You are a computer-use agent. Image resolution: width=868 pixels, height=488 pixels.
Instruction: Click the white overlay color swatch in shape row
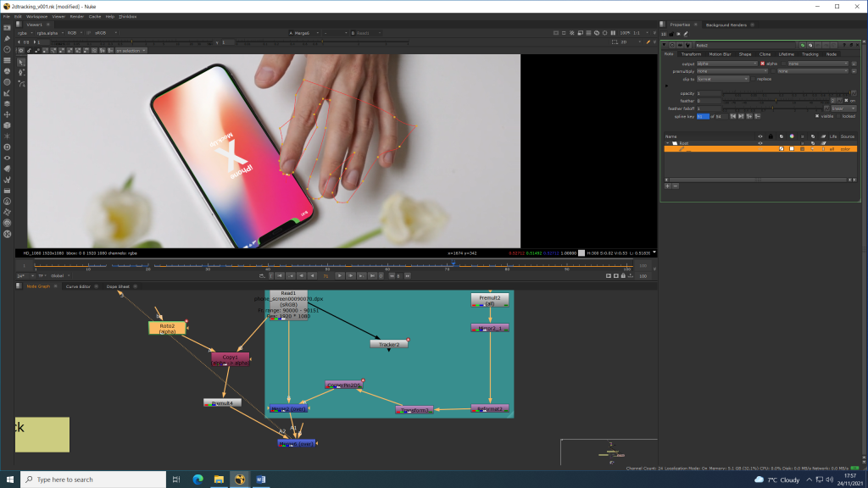[792, 149]
